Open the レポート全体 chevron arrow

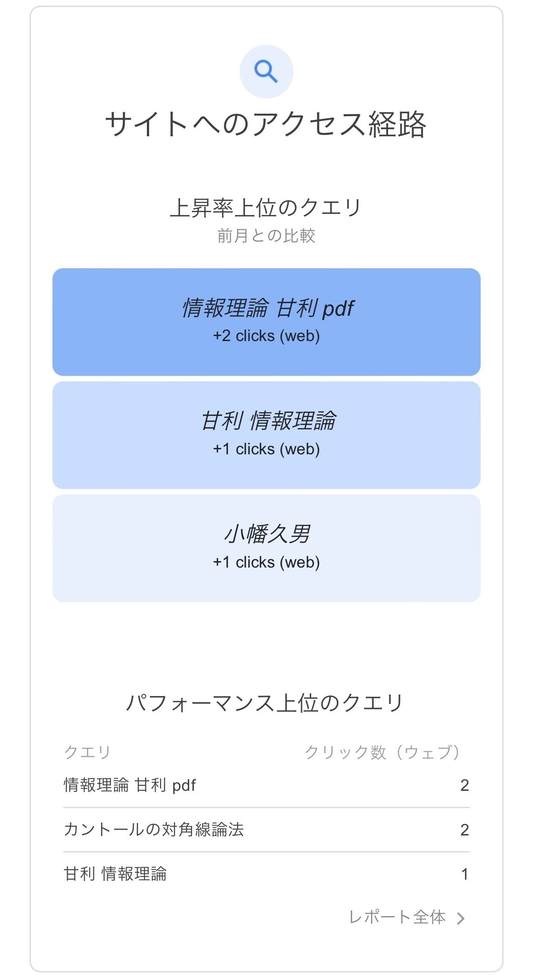pyautogui.click(x=460, y=918)
